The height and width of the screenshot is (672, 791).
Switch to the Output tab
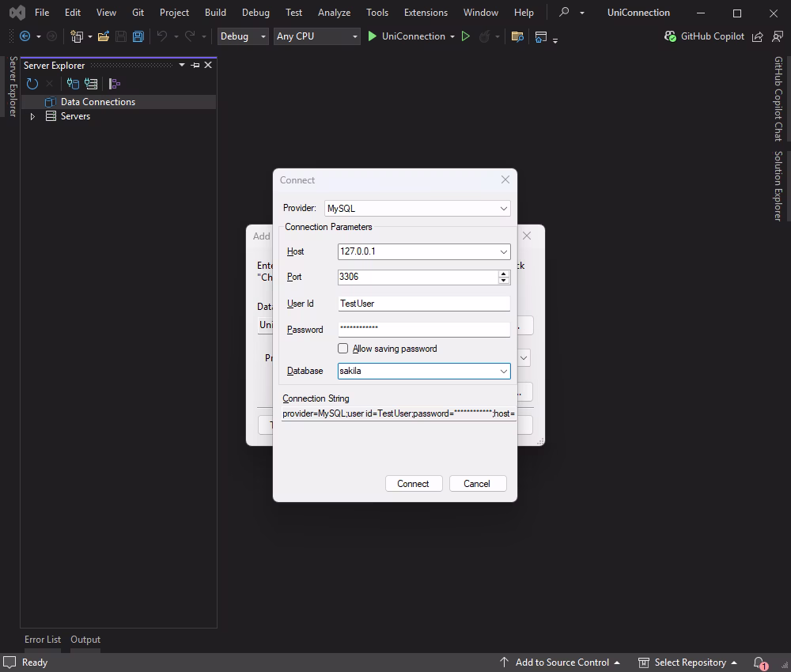click(85, 640)
